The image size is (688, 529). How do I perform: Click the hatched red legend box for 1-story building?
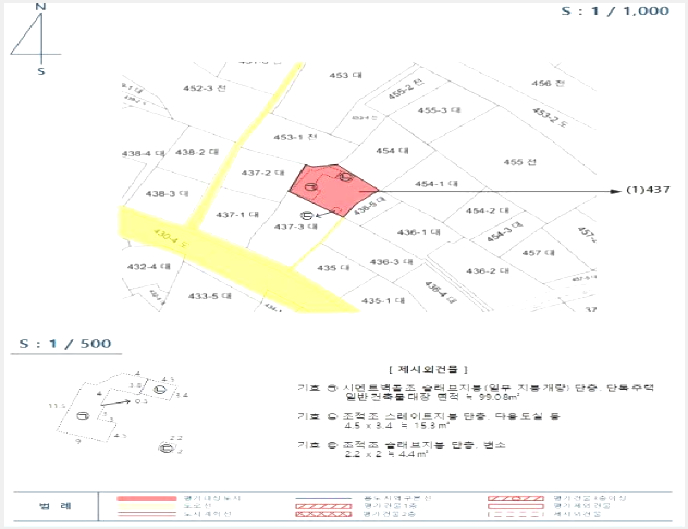pos(323,506)
